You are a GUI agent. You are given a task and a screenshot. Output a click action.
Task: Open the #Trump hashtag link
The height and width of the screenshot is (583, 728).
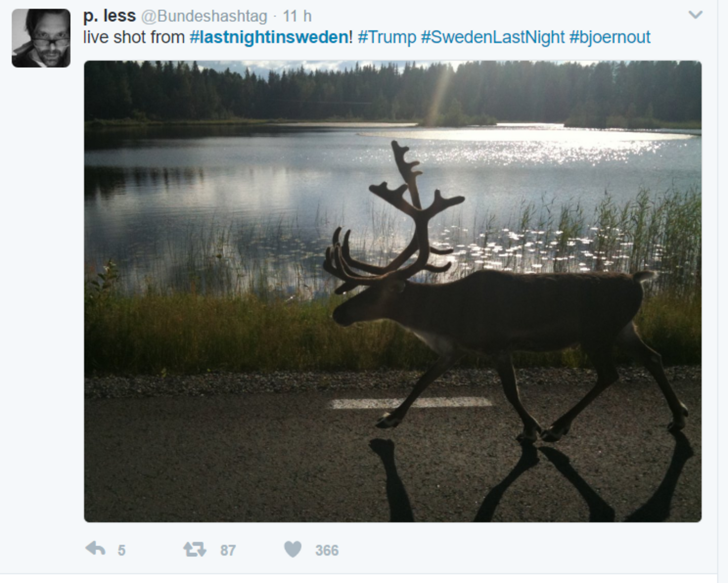click(x=387, y=37)
